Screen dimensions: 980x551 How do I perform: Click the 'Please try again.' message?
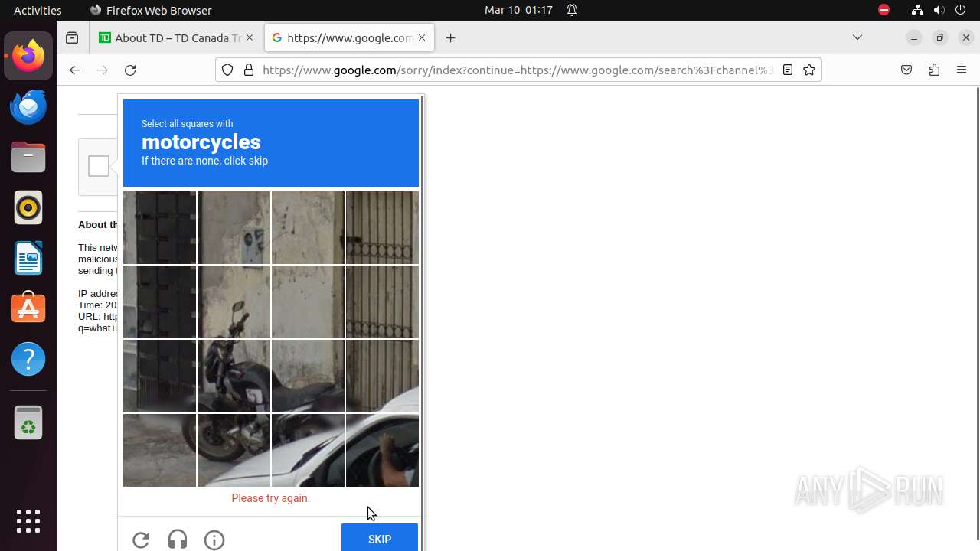[271, 498]
